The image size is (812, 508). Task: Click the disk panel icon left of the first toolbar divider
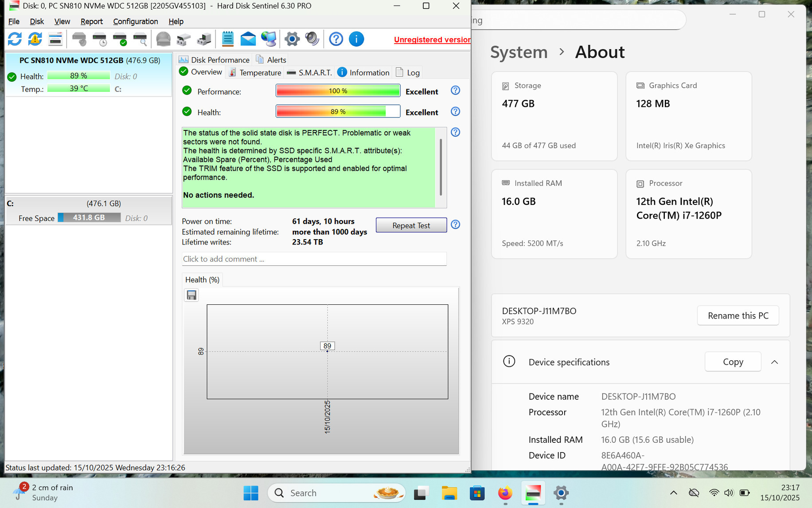click(55, 39)
